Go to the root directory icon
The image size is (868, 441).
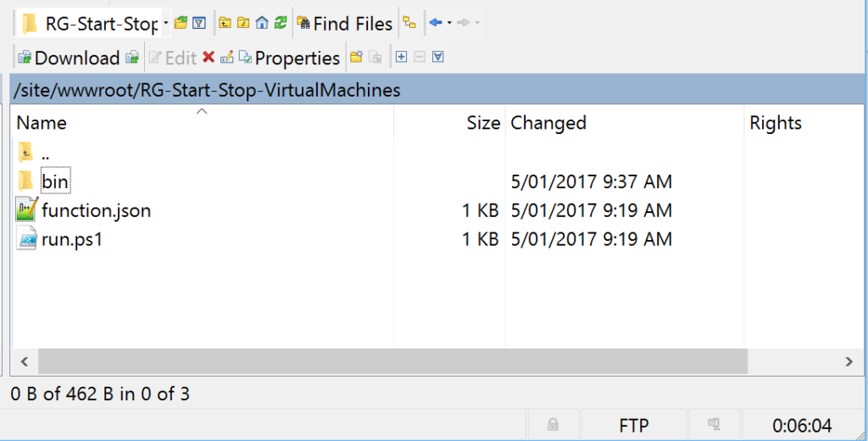(x=243, y=24)
